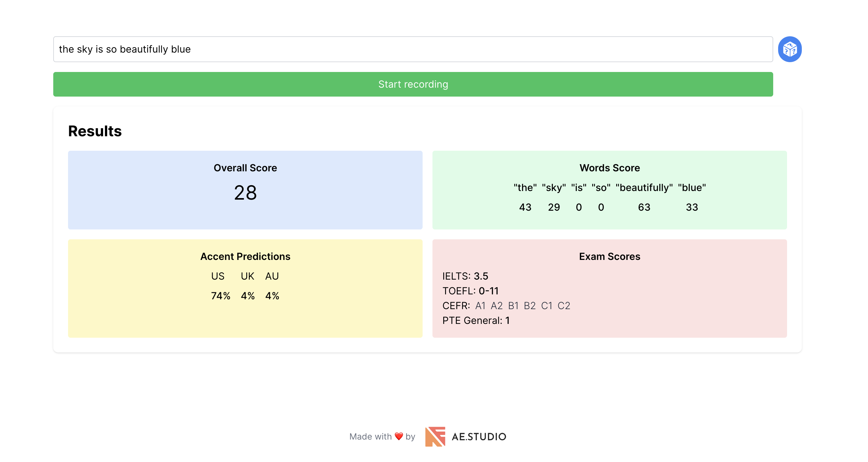Click the AE.STUDIO logo icon
Image resolution: width=868 pixels, height=462 pixels.
tap(436, 436)
